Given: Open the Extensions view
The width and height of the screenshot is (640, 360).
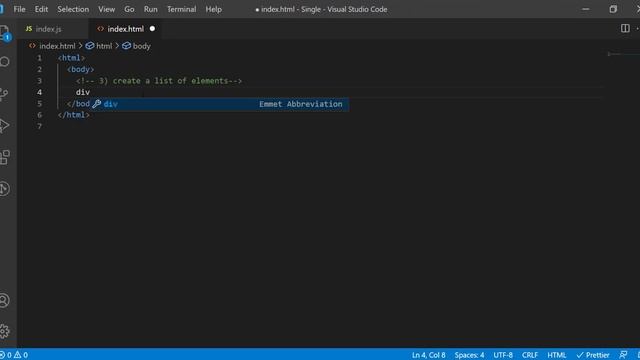Looking at the screenshot, I should [4, 157].
